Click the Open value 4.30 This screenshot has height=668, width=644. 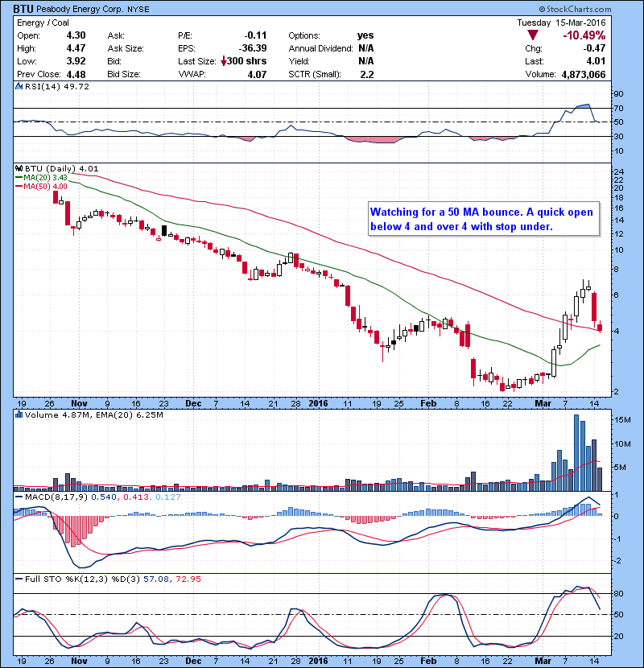(76, 35)
